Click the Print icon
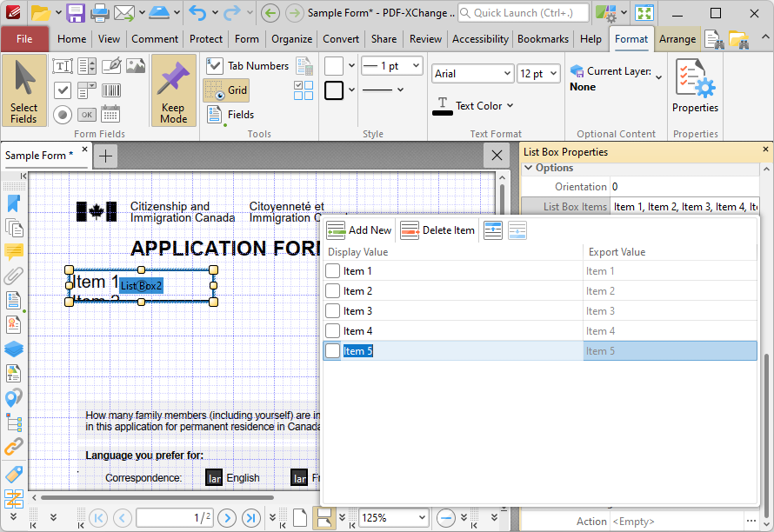 tap(99, 13)
